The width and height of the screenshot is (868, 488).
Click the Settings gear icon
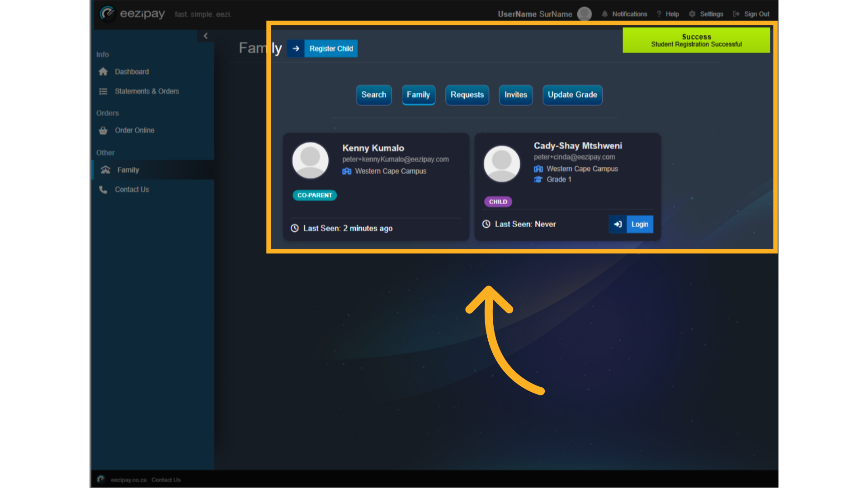click(692, 14)
